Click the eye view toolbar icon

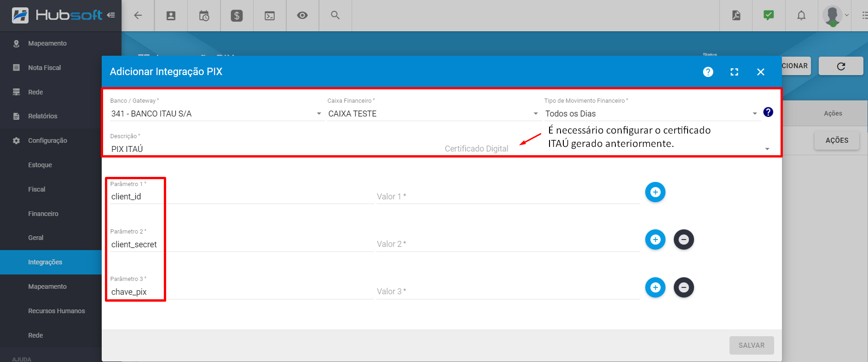click(302, 15)
